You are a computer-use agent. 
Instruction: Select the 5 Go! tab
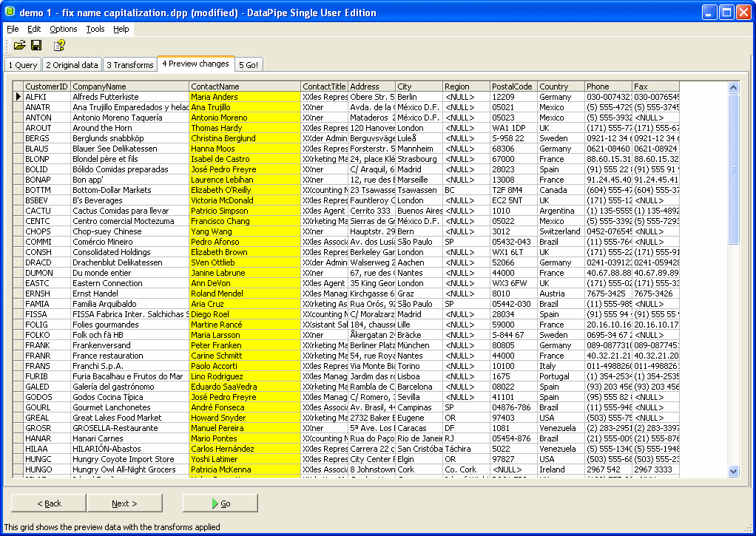pyautogui.click(x=248, y=65)
